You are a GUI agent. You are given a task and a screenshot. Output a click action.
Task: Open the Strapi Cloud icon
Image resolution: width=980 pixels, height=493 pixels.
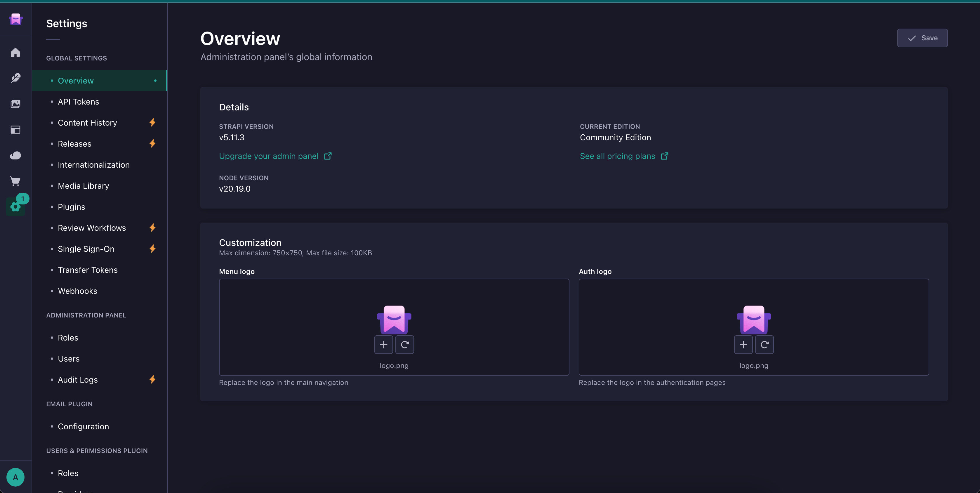[15, 156]
